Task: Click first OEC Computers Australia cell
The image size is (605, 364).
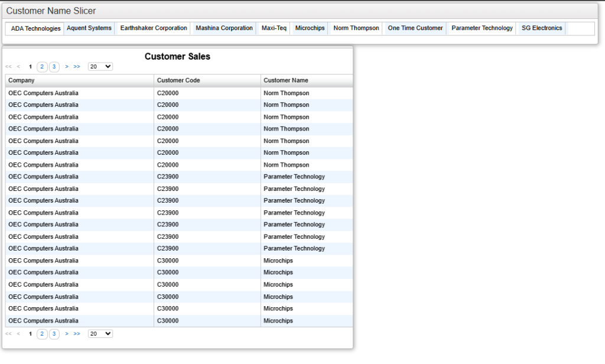Action: click(x=80, y=93)
